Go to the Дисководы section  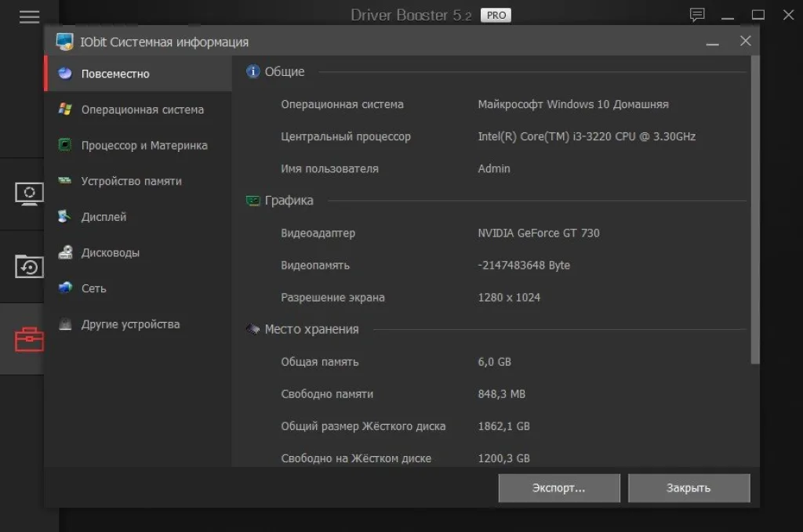(x=138, y=253)
